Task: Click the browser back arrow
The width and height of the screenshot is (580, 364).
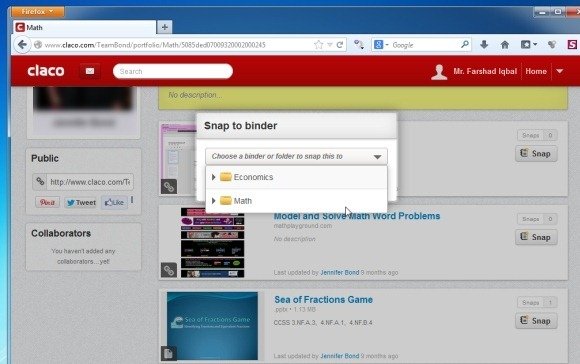Action: 22,45
